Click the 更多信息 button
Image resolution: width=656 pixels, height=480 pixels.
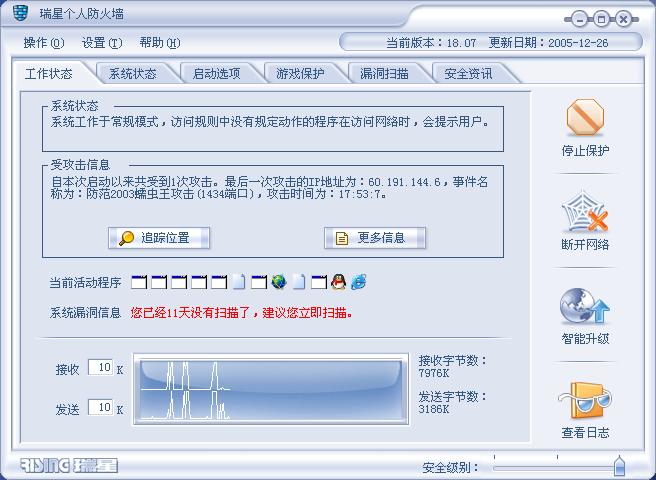click(x=375, y=238)
